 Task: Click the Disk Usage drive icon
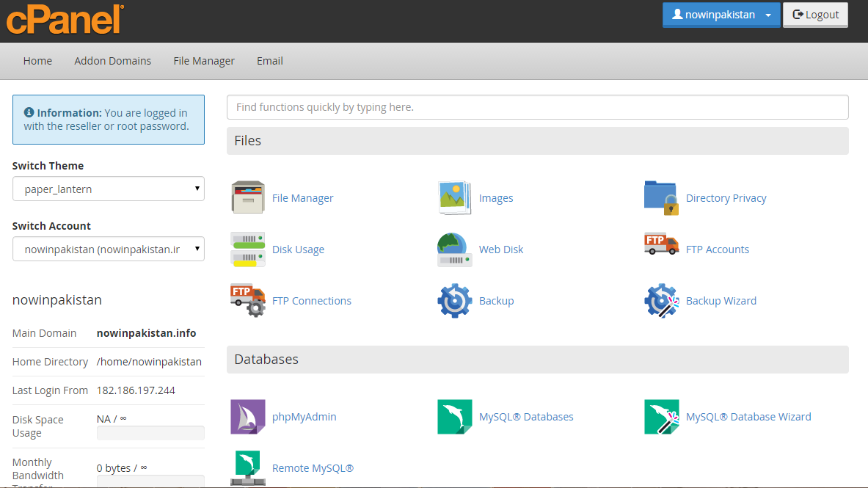tap(247, 250)
